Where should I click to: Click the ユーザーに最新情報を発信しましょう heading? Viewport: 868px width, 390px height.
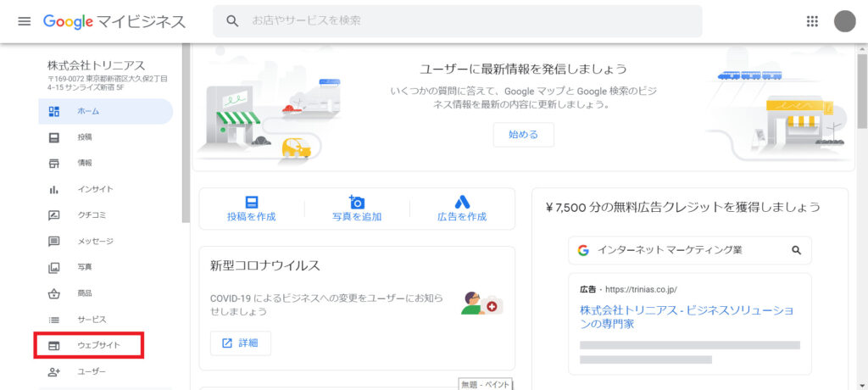pyautogui.click(x=523, y=70)
